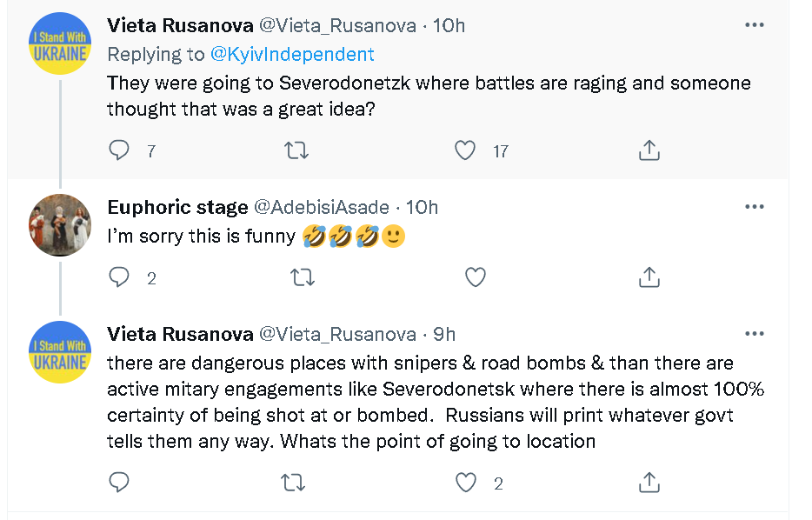Reply to the dangerous places tweet
Viewport: 812px width, 520px height.
(119, 483)
